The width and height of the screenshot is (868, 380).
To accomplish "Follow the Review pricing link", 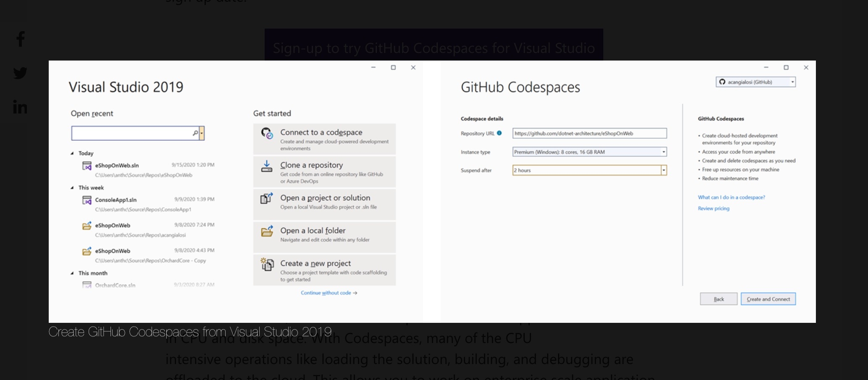I will pos(713,208).
